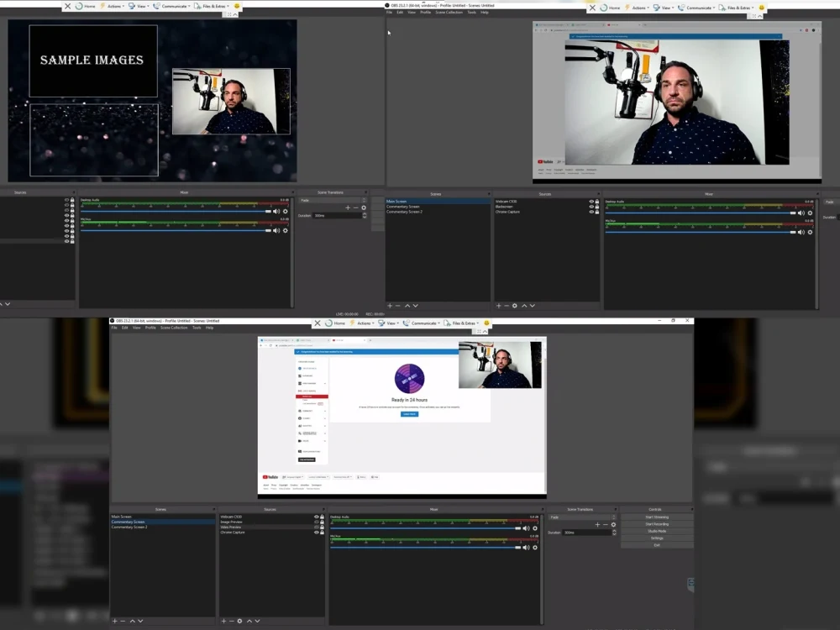Expand TeamViewer Actions menu in top-right window
840x630 pixels.
click(637, 8)
